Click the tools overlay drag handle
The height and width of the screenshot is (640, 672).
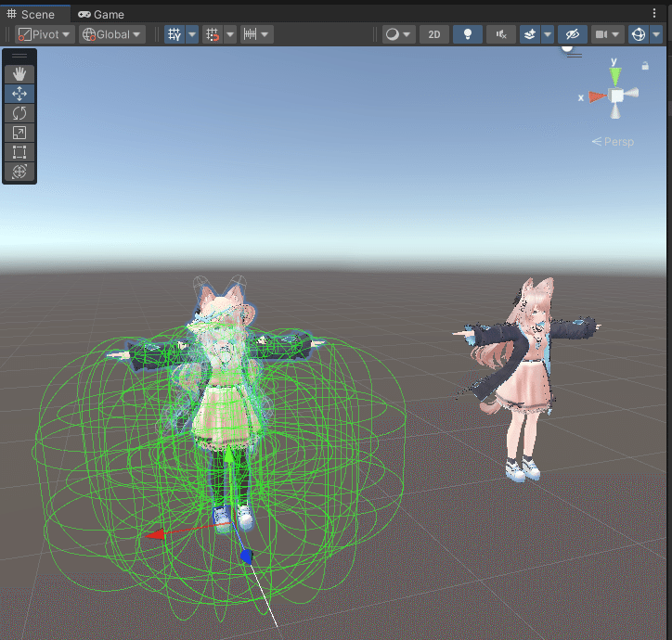point(19,56)
